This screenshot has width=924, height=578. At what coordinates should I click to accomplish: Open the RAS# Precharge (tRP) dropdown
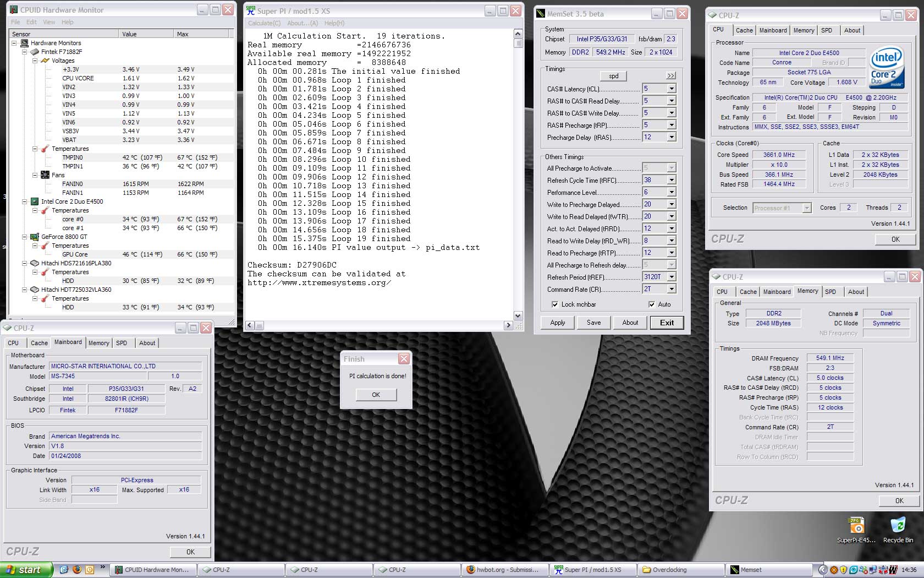672,125
